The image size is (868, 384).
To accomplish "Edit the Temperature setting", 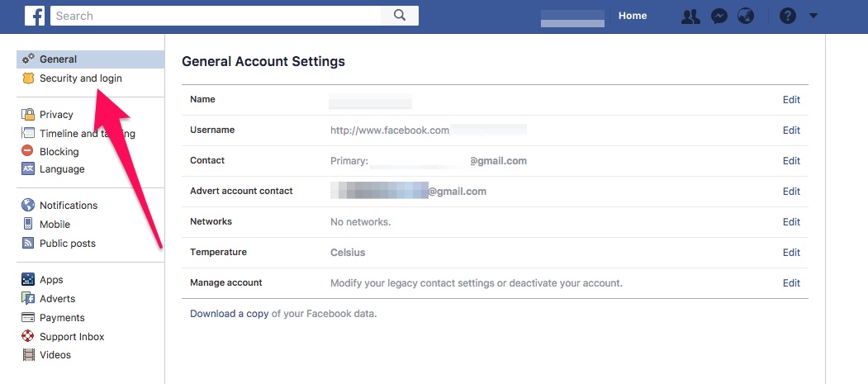I will point(791,253).
